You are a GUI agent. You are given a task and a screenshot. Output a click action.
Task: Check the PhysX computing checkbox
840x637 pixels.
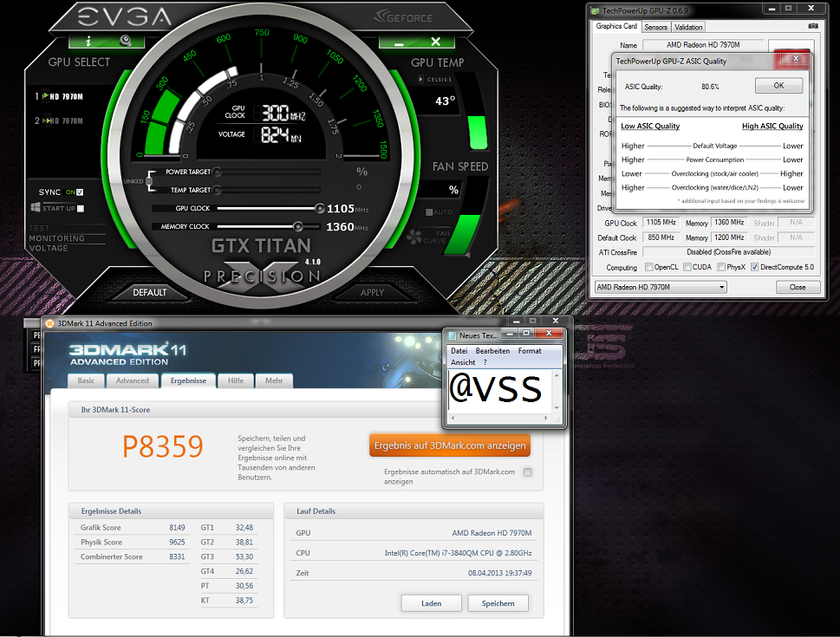721,267
